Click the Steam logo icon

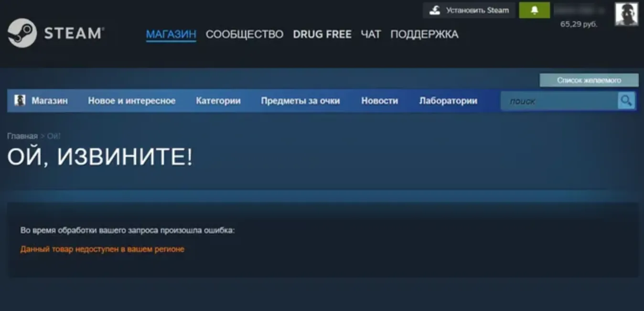click(x=22, y=33)
